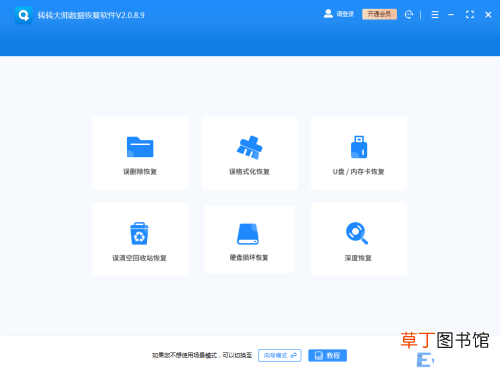Screen dimensions: 500x375
Task: Click the user avatar icon
Action: click(x=328, y=14)
